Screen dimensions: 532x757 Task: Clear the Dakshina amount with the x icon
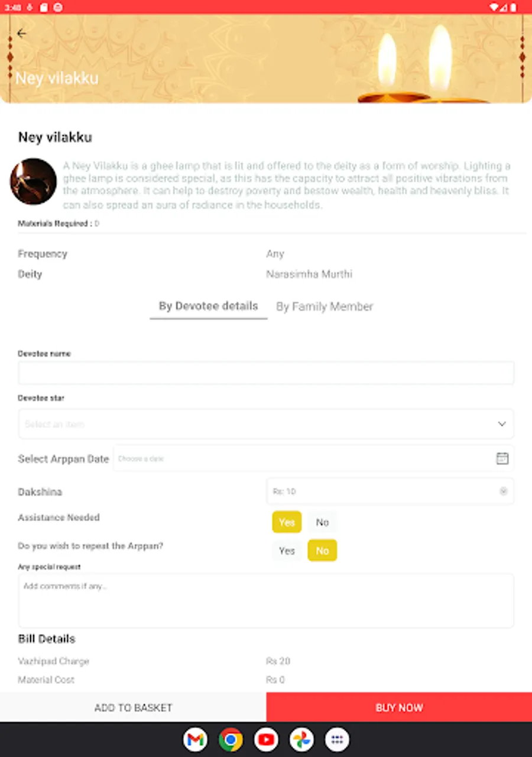pyautogui.click(x=504, y=491)
